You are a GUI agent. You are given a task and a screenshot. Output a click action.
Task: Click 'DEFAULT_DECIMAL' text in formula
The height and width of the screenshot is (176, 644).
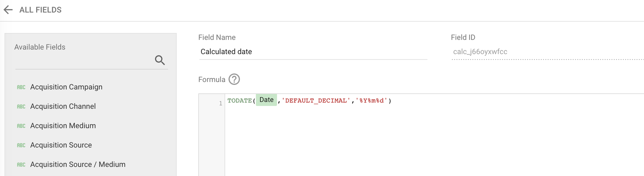[316, 101]
